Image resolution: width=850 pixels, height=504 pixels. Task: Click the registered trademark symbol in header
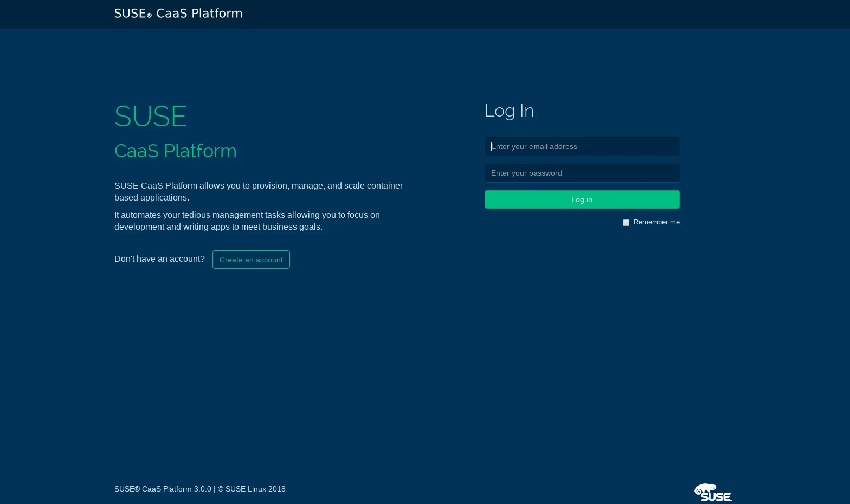[x=149, y=16]
